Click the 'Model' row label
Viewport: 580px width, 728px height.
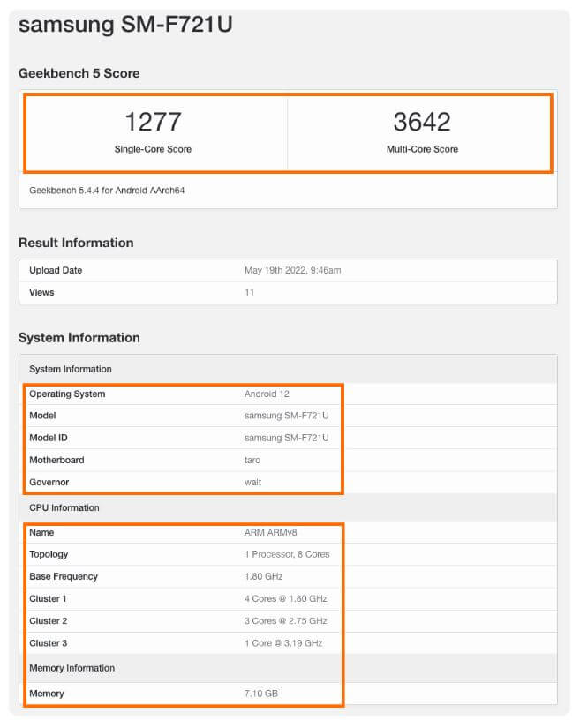coord(42,416)
